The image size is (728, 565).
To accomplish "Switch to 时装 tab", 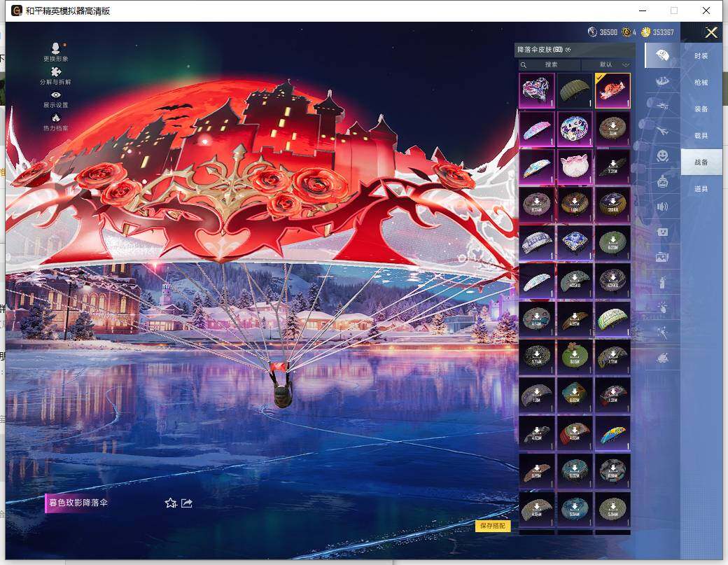I will (701, 56).
